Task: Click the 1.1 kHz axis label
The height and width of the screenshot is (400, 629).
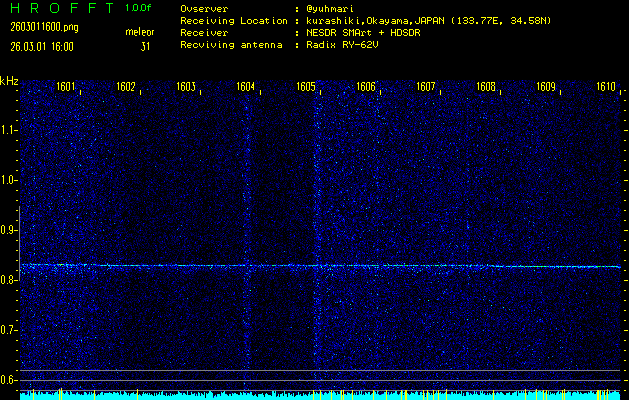Action: pyautogui.click(x=8, y=130)
